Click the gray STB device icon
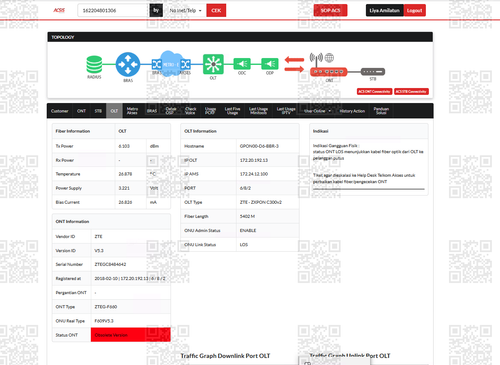Image resolution: width=500 pixels, height=365 pixels. point(373,72)
